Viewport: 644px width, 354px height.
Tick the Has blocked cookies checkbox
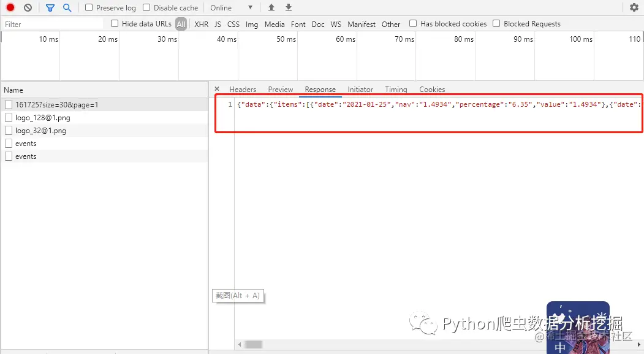point(413,23)
